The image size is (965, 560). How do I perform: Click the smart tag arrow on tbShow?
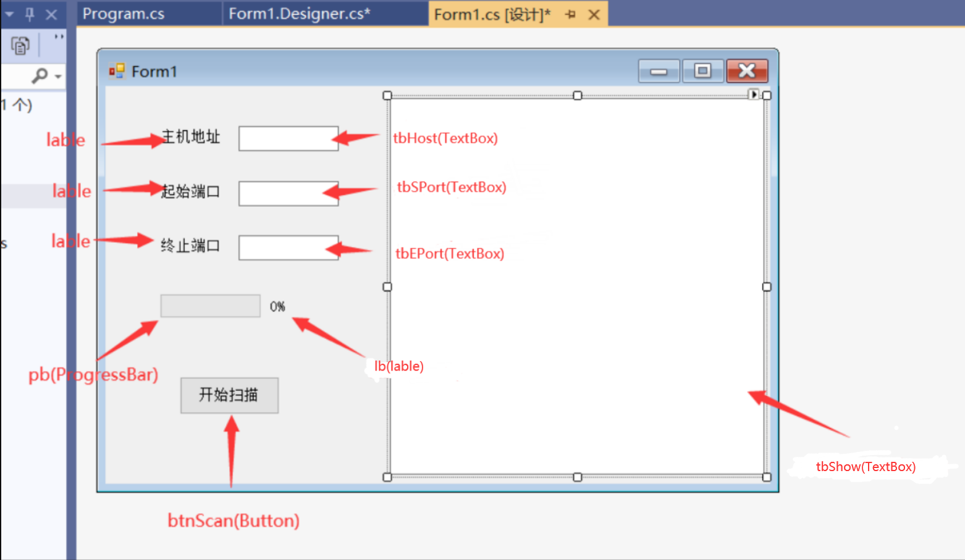753,94
